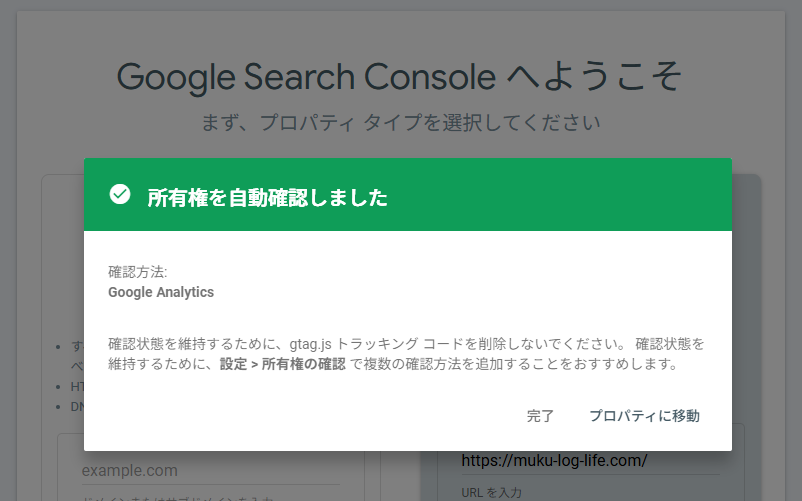This screenshot has height=501, width=802.
Task: Click the 完了 button
Action: pos(540,416)
